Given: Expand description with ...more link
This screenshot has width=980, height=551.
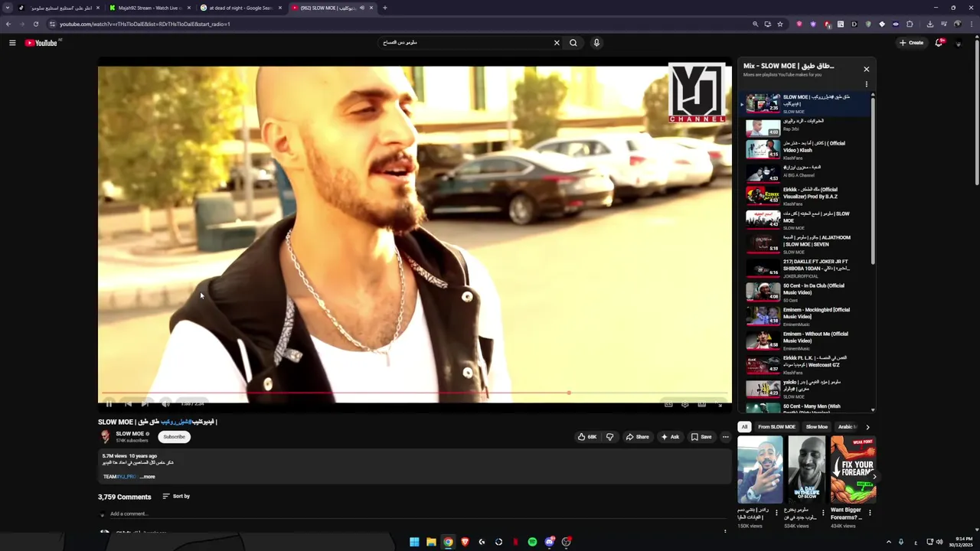Looking at the screenshot, I should (x=148, y=477).
